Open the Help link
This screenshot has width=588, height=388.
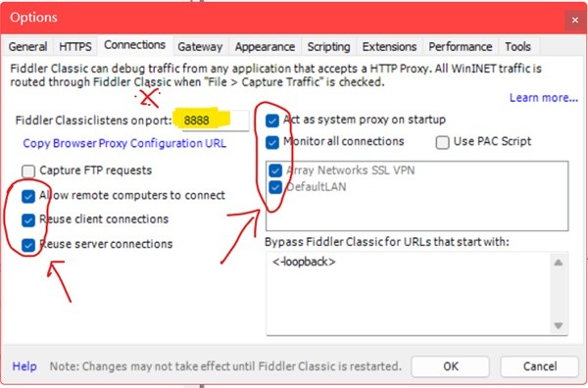pos(24,366)
